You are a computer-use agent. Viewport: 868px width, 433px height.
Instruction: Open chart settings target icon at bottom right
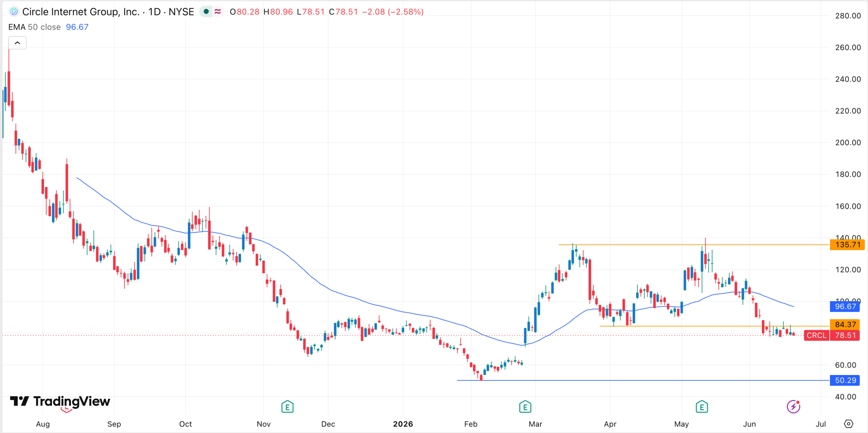coord(848,423)
